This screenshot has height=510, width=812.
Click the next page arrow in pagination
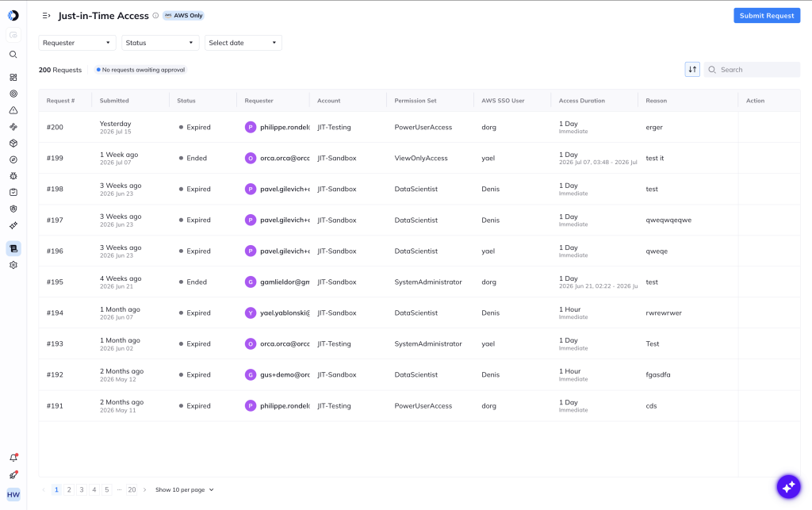click(x=144, y=490)
